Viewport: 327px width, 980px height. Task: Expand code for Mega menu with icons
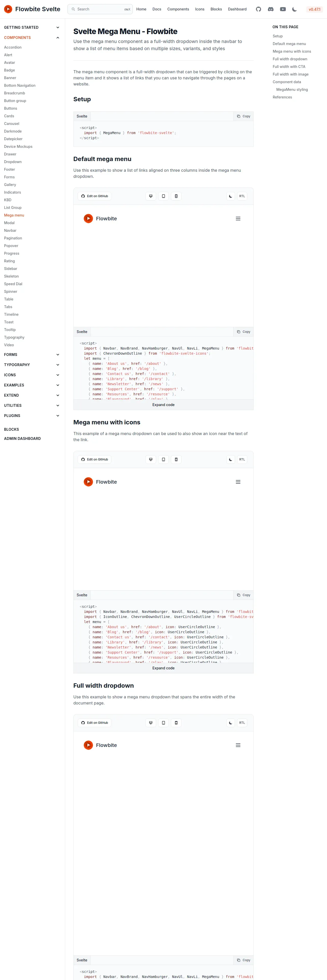tap(163, 668)
